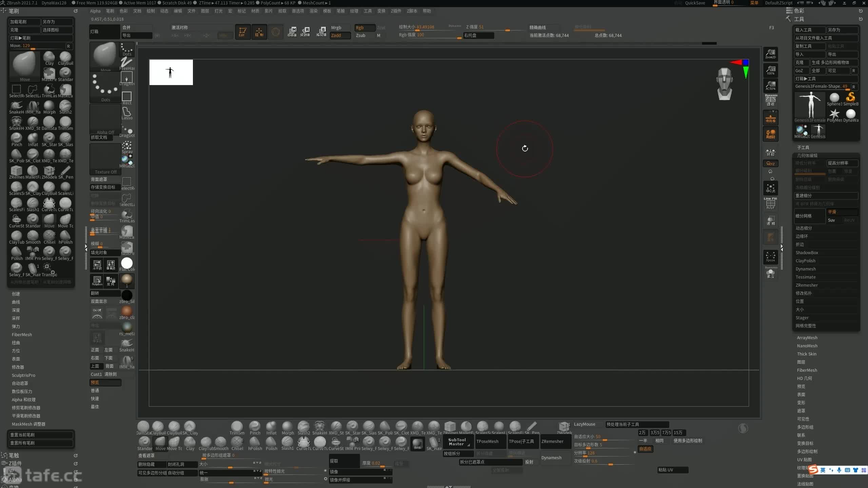This screenshot has height=488, width=868.
Task: Select the SimpleBrush tool icon
Action: (x=851, y=99)
